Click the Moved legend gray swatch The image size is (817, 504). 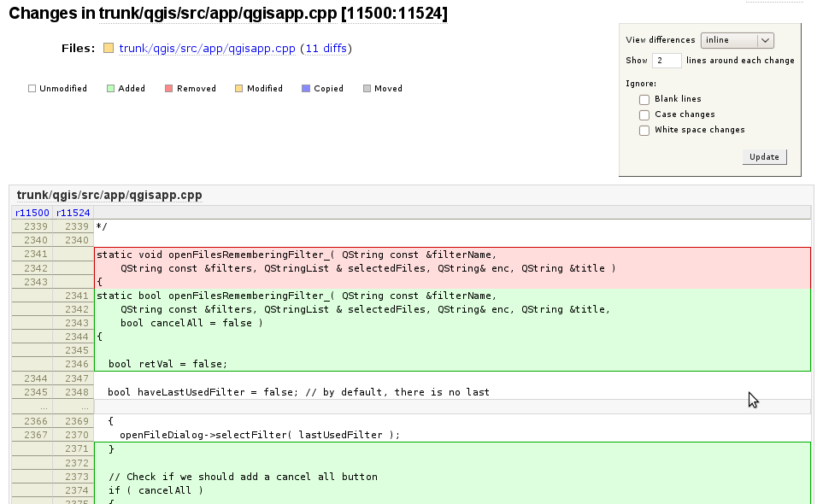[x=367, y=89]
